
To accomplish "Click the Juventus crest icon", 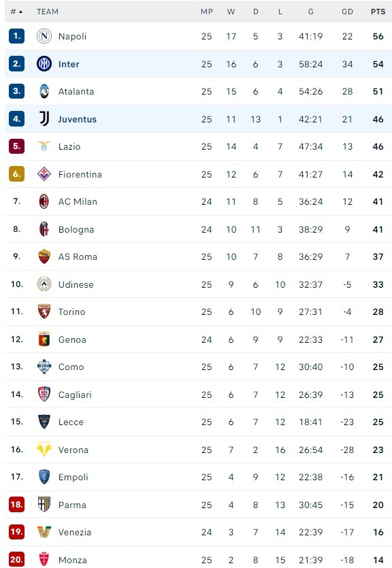I will 45,119.
